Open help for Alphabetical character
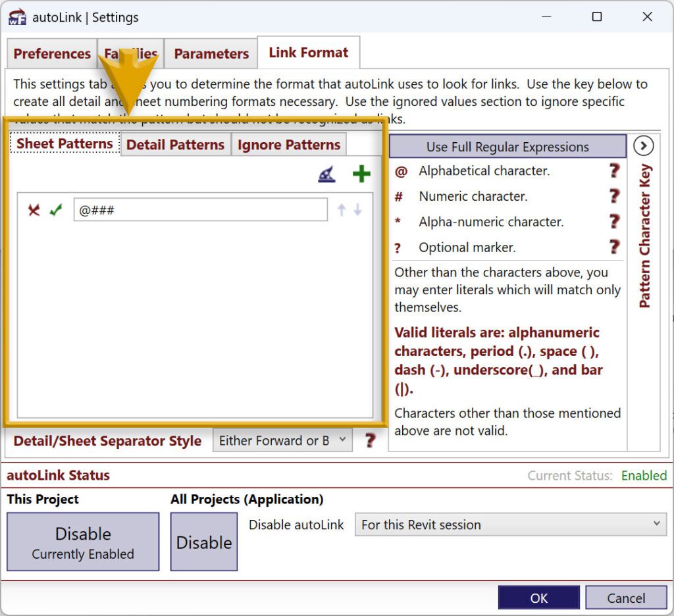 [x=615, y=170]
